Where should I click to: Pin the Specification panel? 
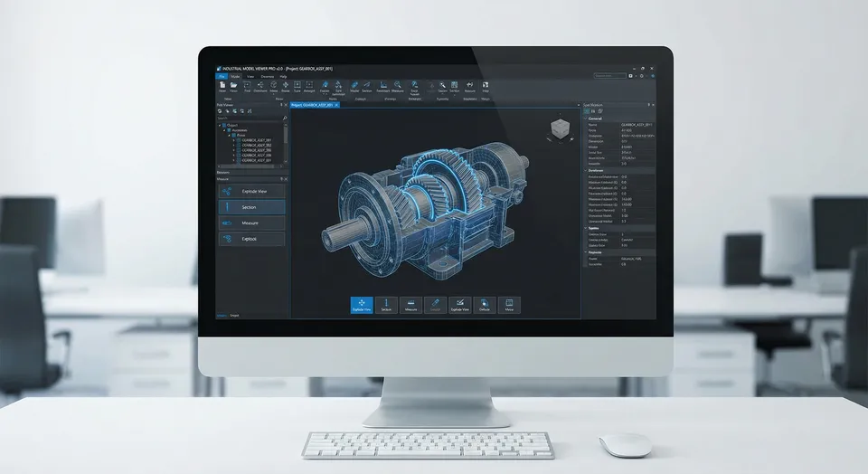click(649, 105)
